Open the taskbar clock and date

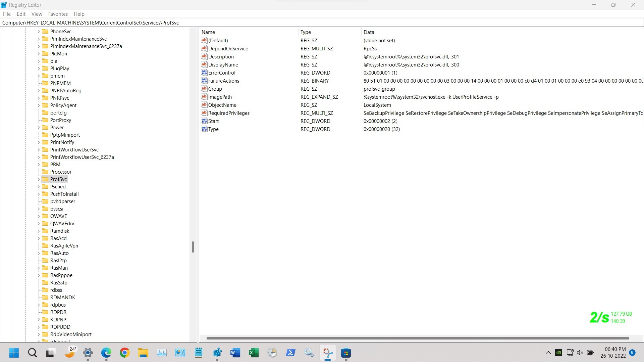[x=613, y=353]
